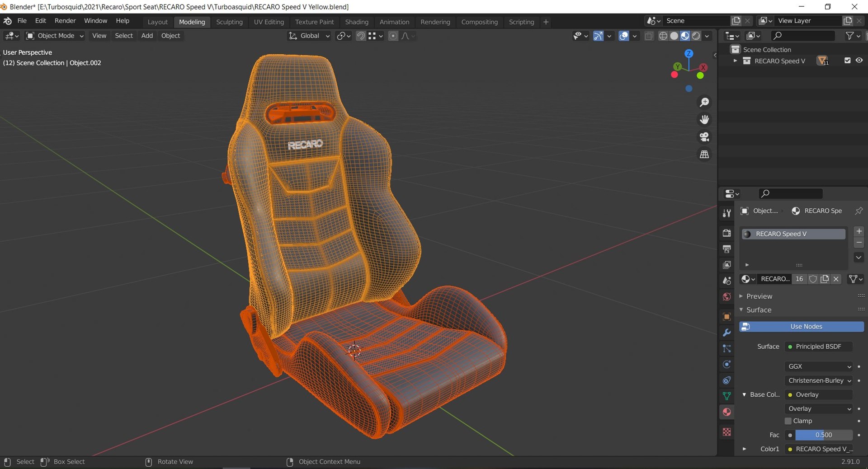Open the Render menu
Screen dimensions: 868x469
pos(65,21)
